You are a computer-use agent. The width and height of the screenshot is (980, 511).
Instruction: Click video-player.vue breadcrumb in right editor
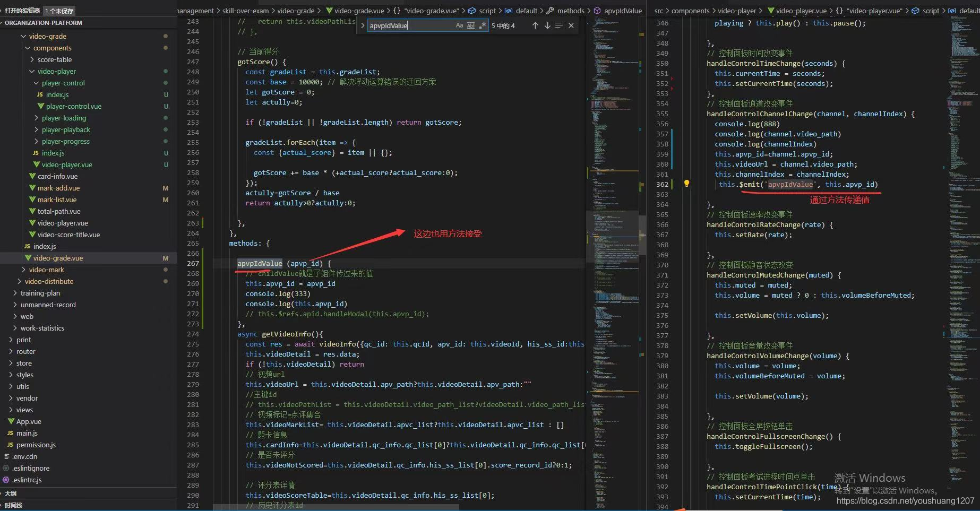(x=801, y=11)
